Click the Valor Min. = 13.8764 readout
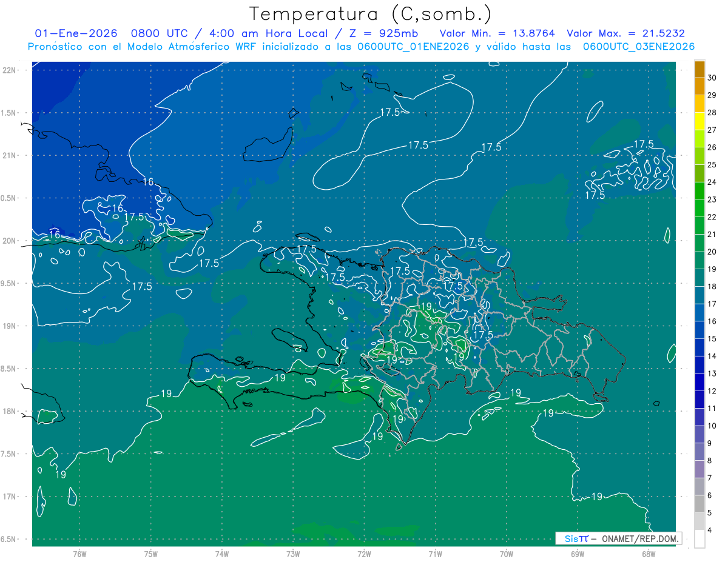The image size is (728, 562). point(497,33)
